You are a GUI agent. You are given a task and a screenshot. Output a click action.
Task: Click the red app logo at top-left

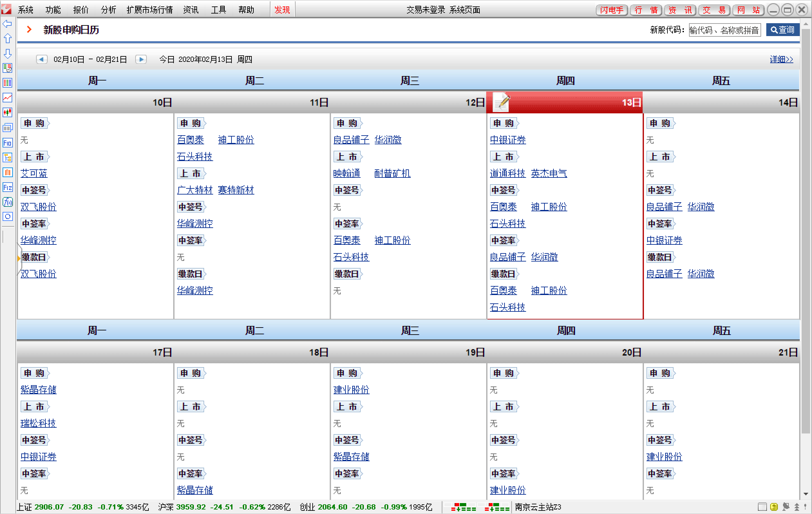click(x=6, y=9)
